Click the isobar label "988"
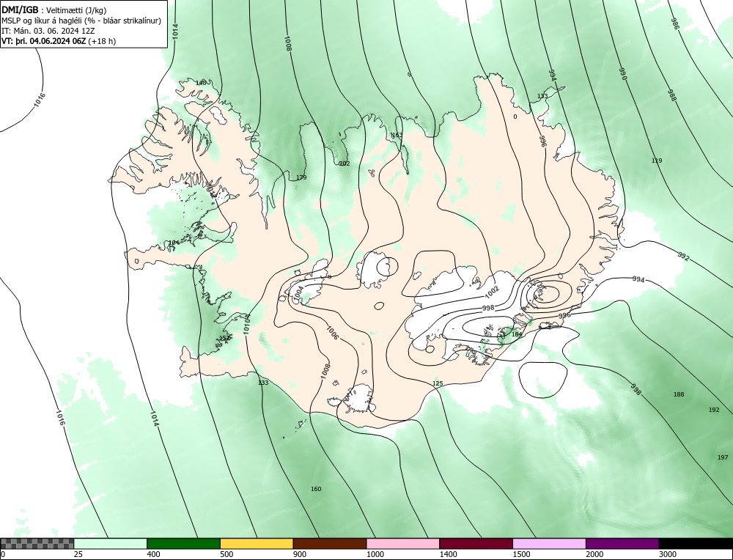 pos(671,95)
